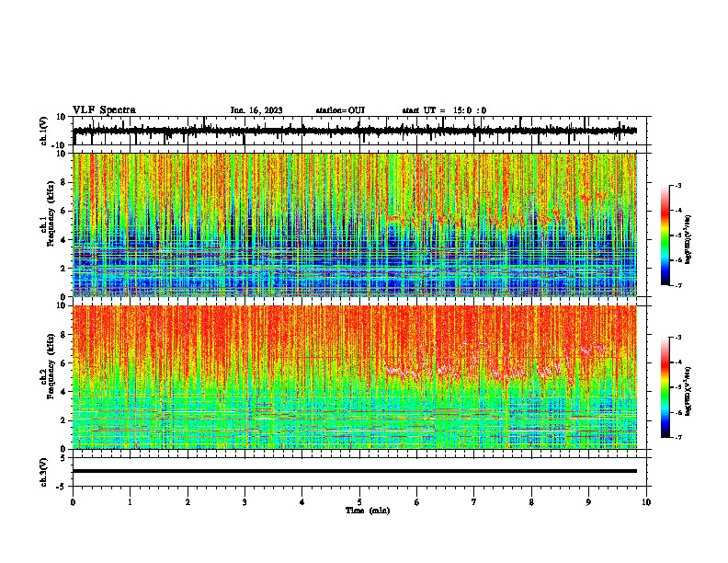This screenshot has width=728, height=563.
Task: Click inside the ch.1 spectrogram panel
Action: click(355, 224)
